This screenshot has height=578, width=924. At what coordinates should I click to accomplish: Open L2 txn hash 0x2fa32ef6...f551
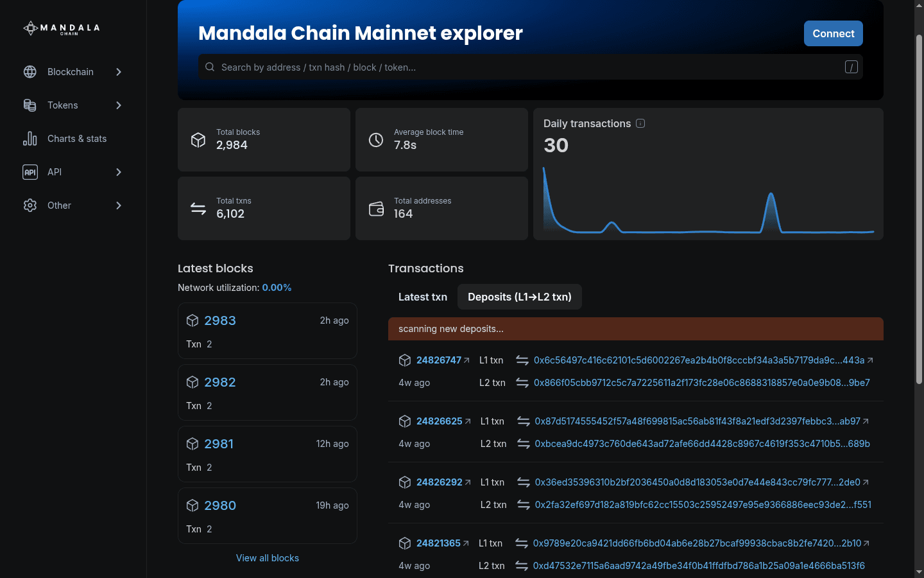click(703, 505)
